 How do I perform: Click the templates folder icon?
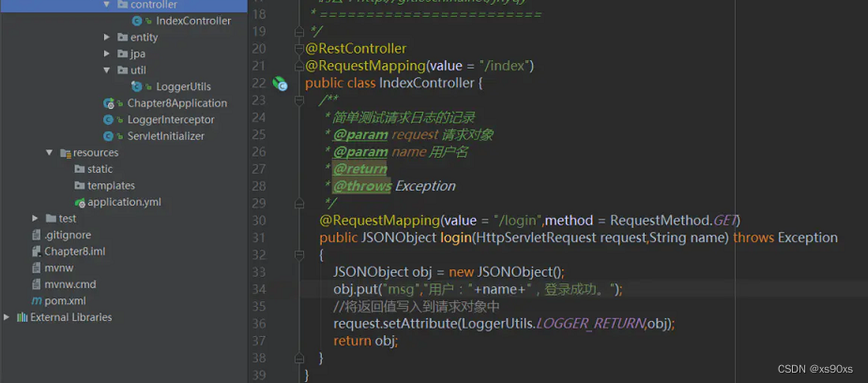point(79,186)
